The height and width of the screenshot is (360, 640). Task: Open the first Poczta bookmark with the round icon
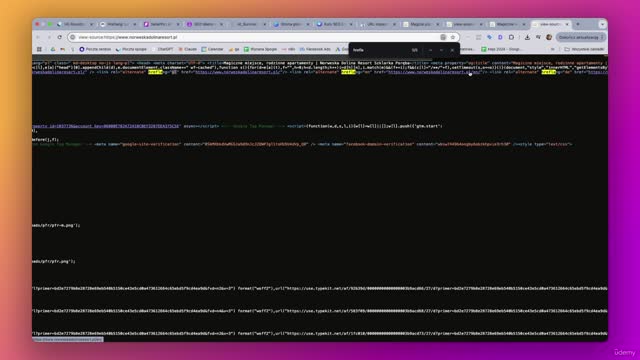95,49
